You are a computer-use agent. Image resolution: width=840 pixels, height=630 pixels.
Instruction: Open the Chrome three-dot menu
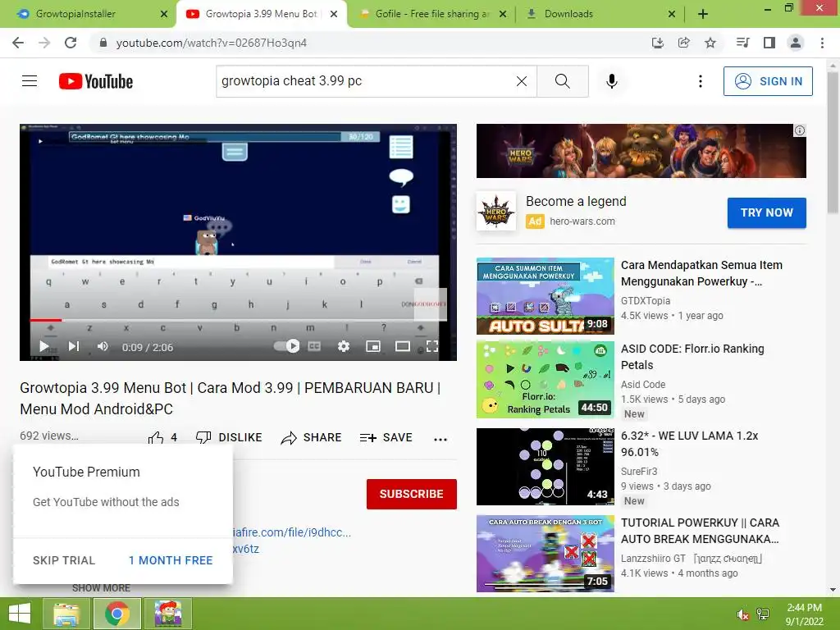click(x=822, y=43)
